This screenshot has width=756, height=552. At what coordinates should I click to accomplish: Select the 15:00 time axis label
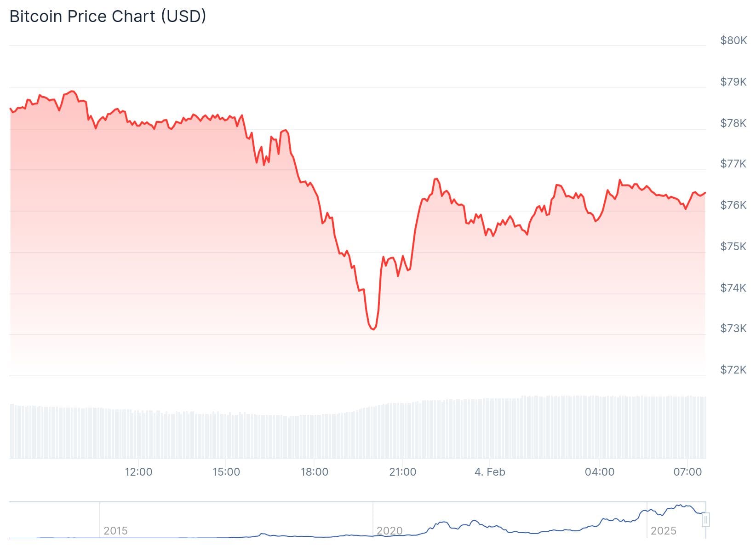tap(226, 472)
